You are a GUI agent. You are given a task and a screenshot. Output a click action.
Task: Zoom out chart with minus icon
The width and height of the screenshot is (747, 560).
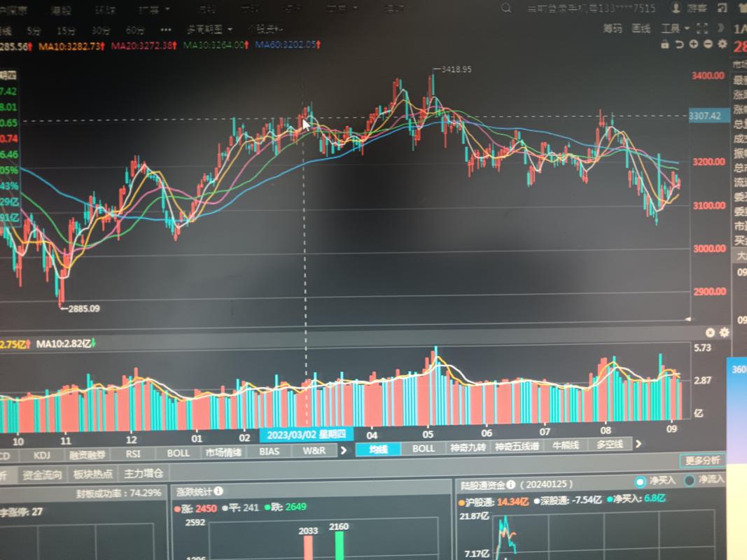708,44
